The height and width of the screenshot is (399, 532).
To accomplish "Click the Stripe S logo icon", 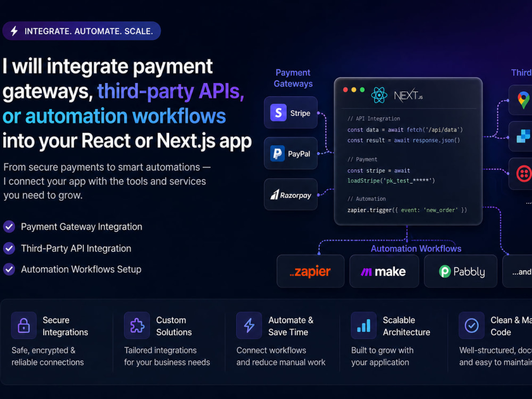I will 278,113.
